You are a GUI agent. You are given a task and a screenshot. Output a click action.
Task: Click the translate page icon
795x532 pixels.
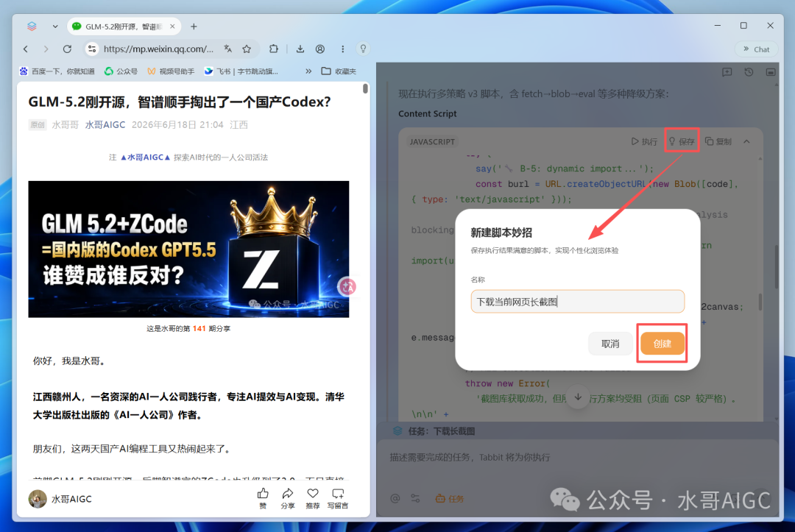pyautogui.click(x=228, y=49)
